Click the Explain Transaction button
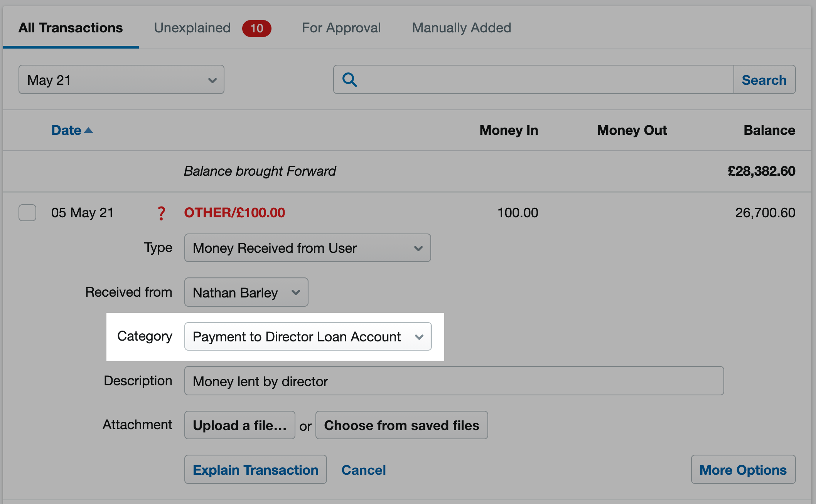 click(256, 469)
